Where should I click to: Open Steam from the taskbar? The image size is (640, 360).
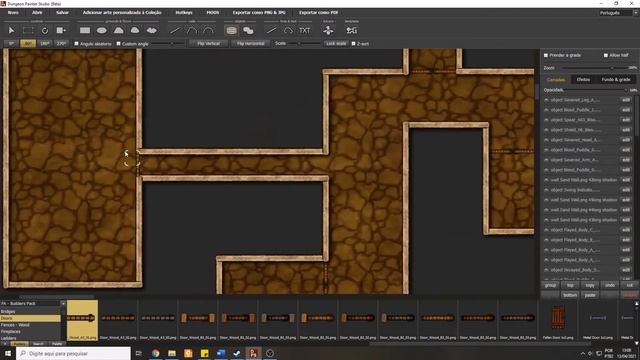pos(237,353)
